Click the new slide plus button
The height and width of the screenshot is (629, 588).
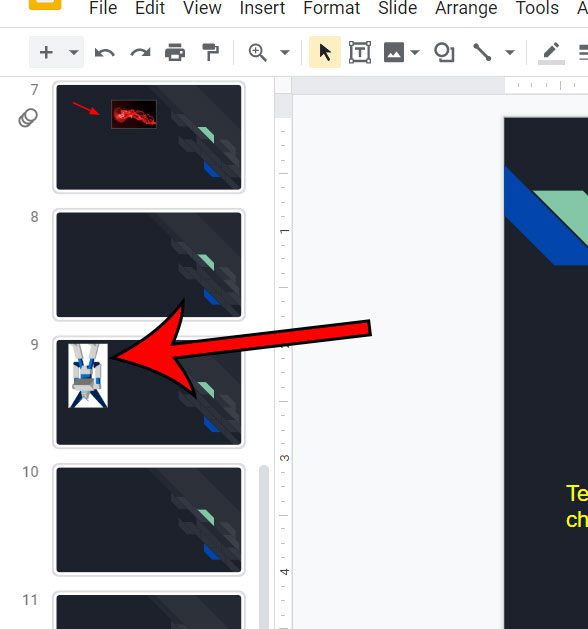(x=46, y=52)
